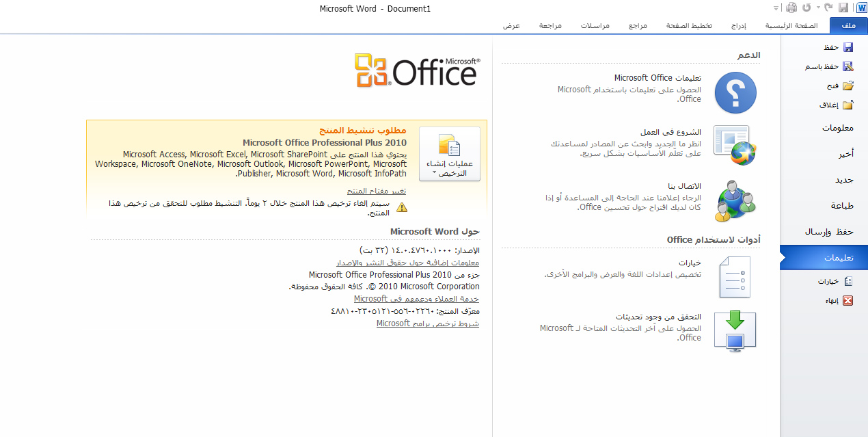Click the Check for Updates download icon

[x=735, y=332]
